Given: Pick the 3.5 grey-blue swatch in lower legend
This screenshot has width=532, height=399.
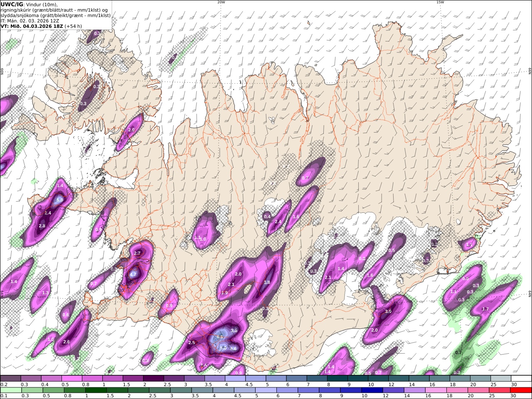Looking at the screenshot, I should [x=202, y=390].
